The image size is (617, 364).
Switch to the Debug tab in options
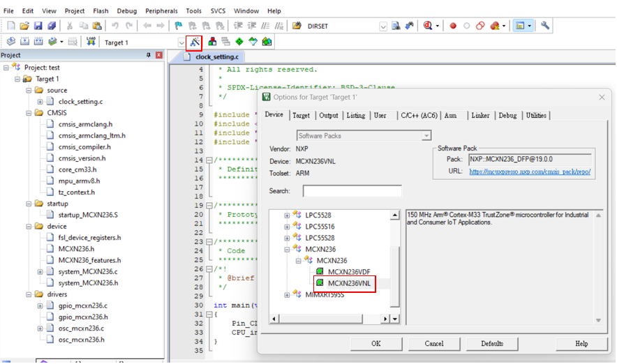(x=507, y=115)
